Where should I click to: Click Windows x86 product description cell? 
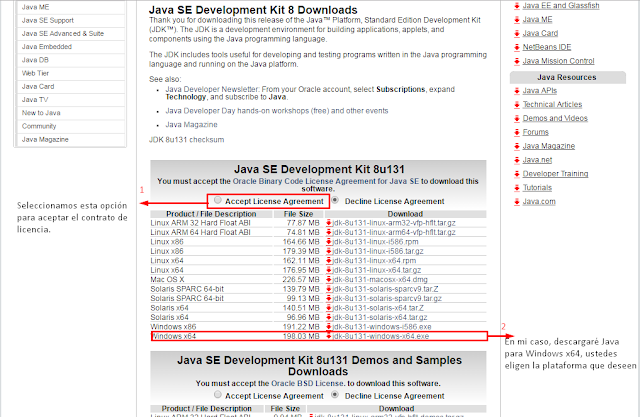point(173,327)
